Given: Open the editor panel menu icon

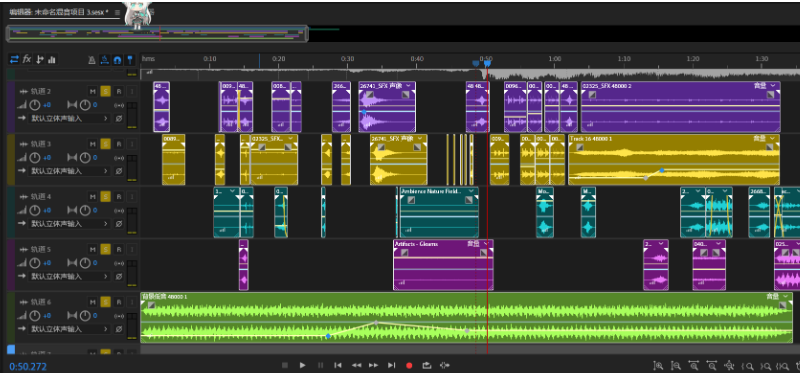Looking at the screenshot, I should pyautogui.click(x=117, y=12).
